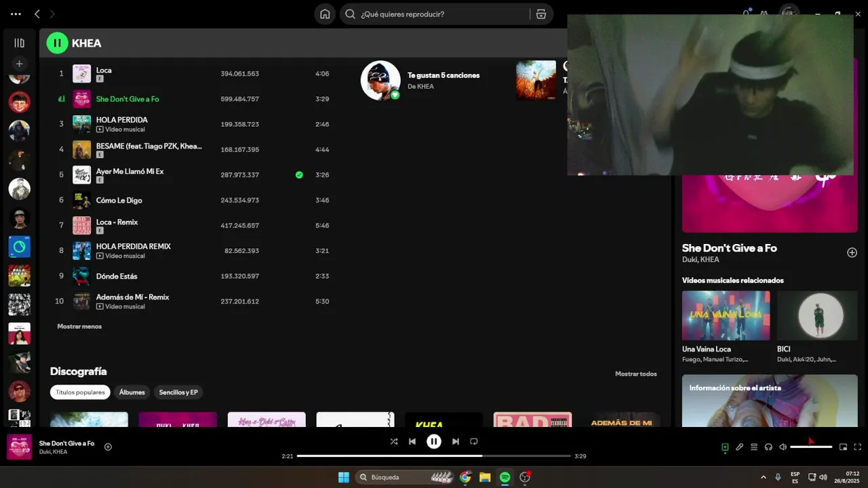Click the taskbar Búsqueda search box
Screen dimensions: 868x488
(x=405, y=477)
